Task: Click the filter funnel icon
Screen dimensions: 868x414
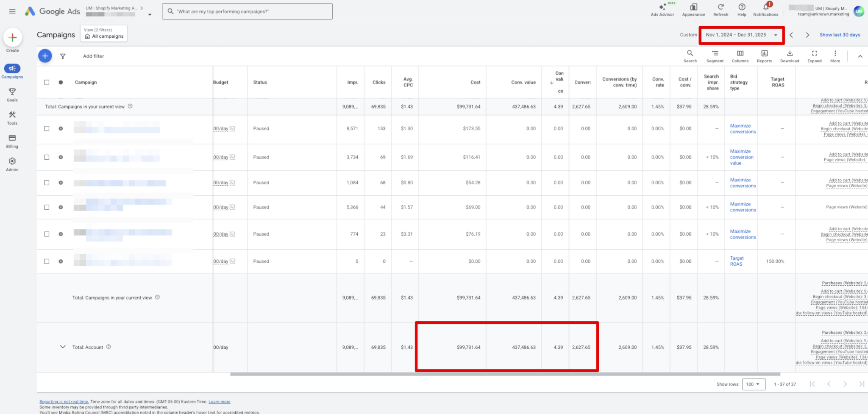Action: (x=63, y=56)
